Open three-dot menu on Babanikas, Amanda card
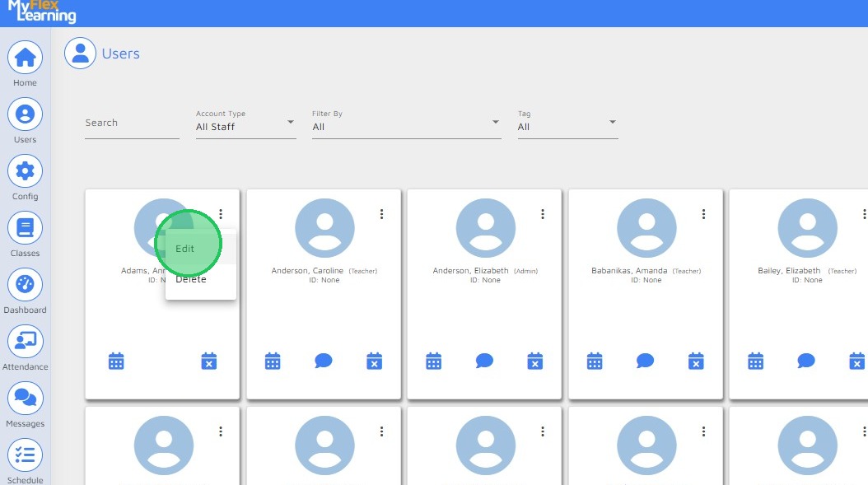This screenshot has height=485, width=868. (703, 214)
